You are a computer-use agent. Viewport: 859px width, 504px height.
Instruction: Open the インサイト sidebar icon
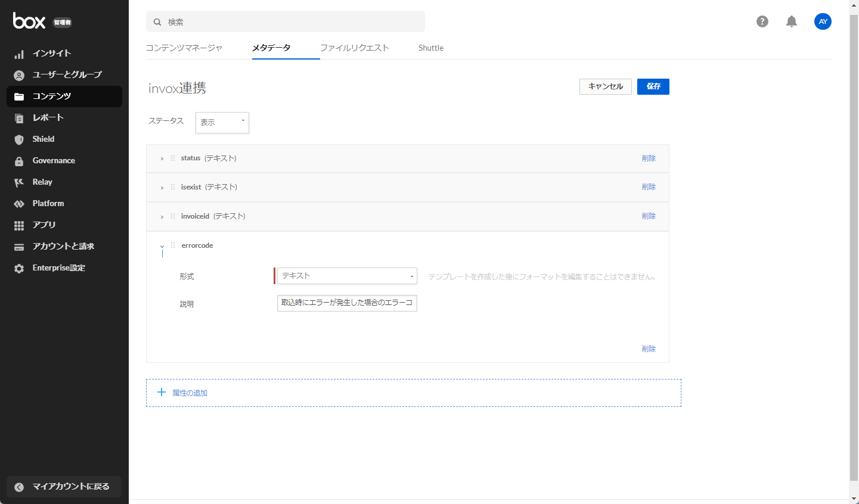pyautogui.click(x=18, y=53)
